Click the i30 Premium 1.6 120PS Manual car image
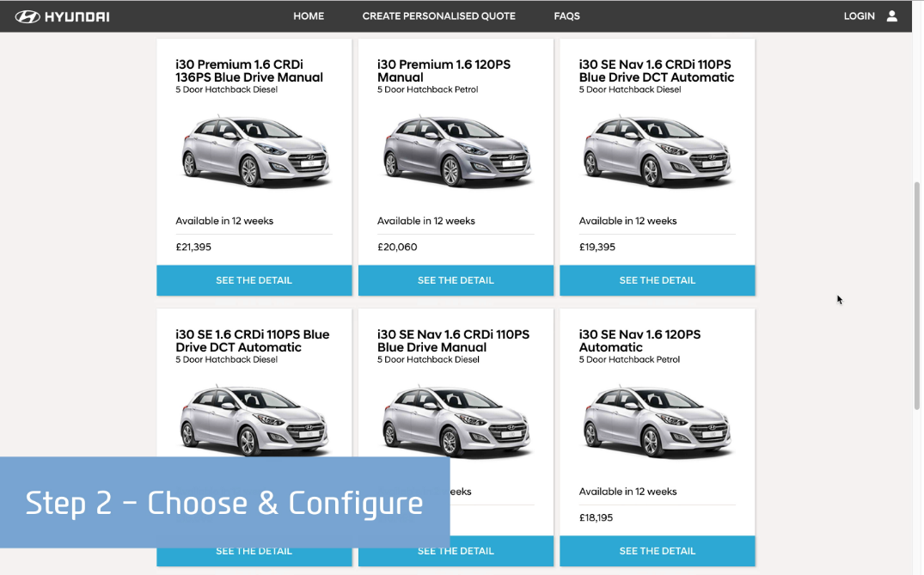The width and height of the screenshot is (924, 575). coord(456,151)
